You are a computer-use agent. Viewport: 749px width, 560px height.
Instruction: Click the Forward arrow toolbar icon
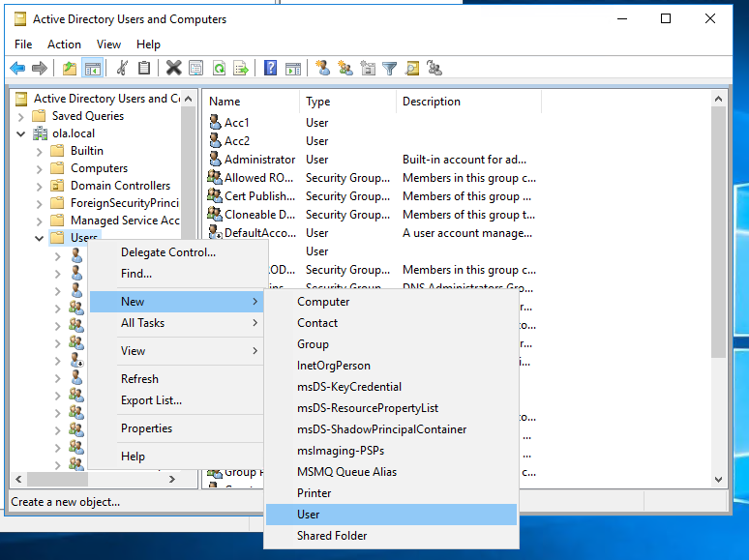tap(39, 69)
